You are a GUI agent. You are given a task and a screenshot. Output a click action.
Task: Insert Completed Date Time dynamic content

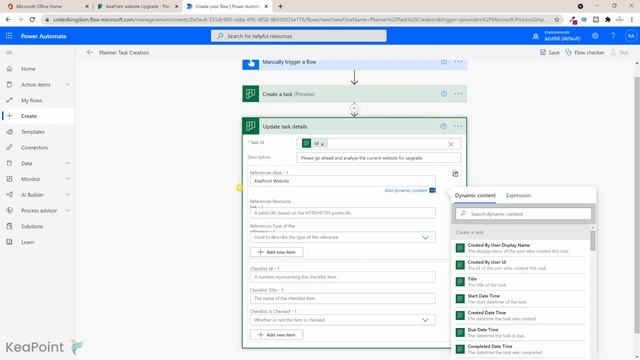point(520,349)
